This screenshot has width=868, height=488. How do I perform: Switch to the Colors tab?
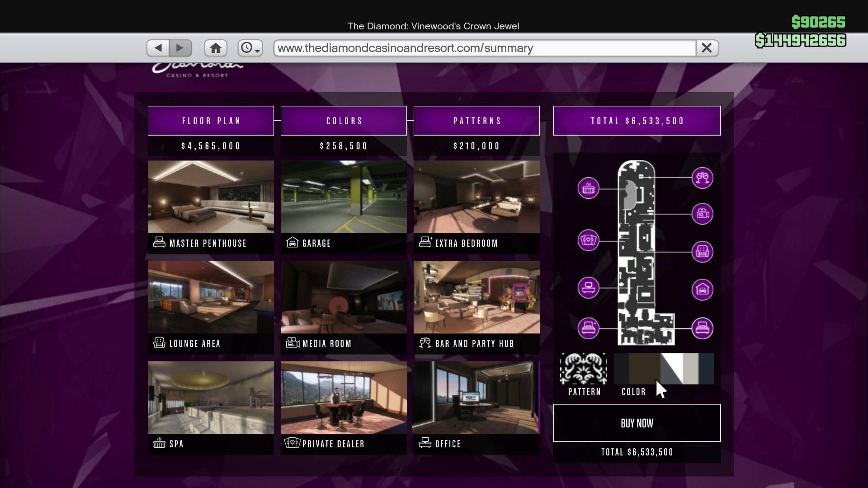(344, 121)
